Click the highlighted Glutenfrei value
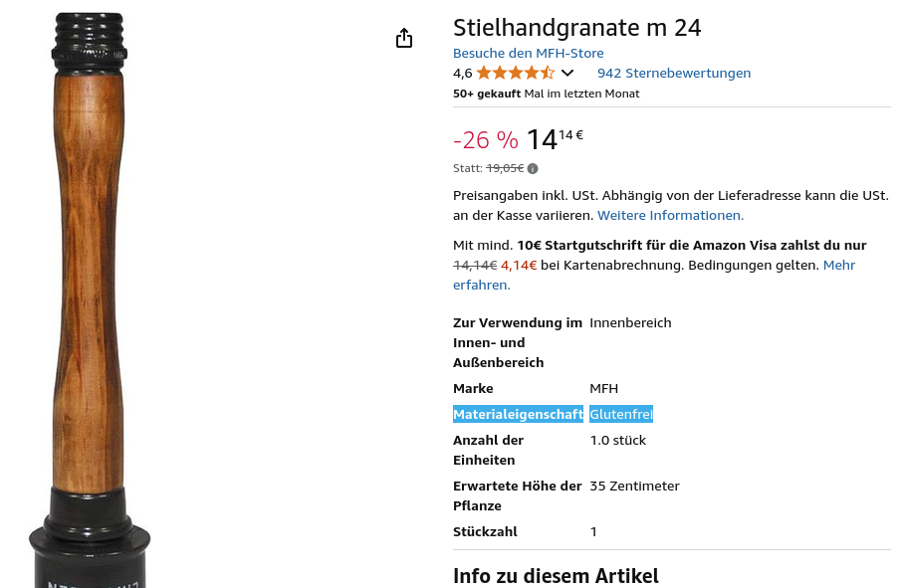This screenshot has width=902, height=588. (620, 414)
